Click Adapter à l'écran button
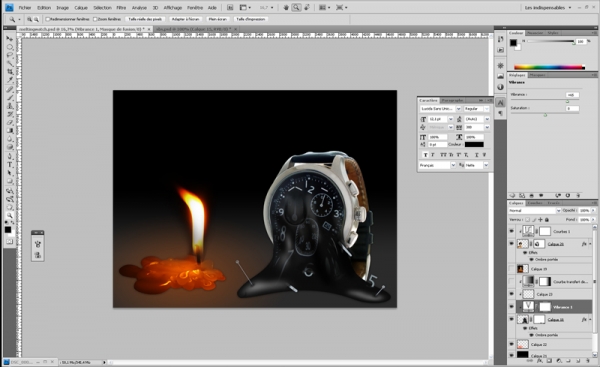Screen dimensions: 600x367 pyautogui.click(x=185, y=19)
